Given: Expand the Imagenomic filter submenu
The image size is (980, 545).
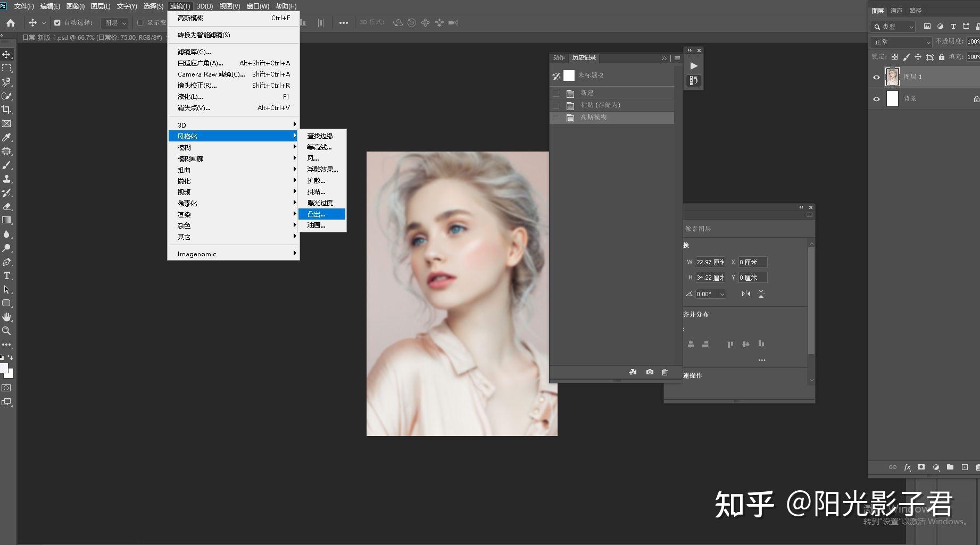Looking at the screenshot, I should [x=233, y=254].
